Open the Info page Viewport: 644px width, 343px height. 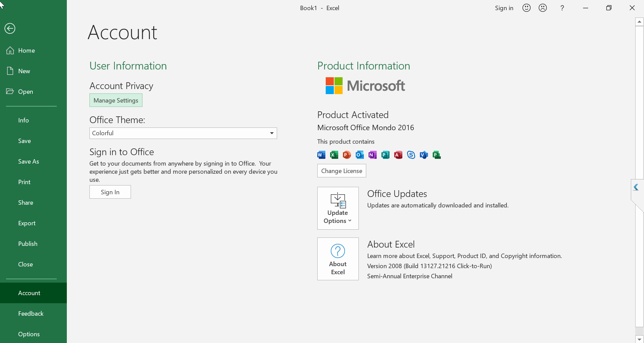[x=33, y=120]
